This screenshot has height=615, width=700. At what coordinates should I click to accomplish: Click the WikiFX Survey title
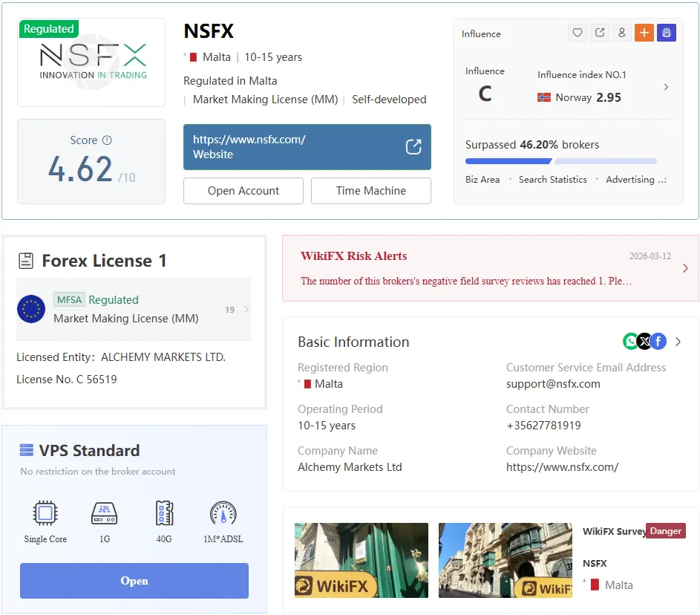pyautogui.click(x=614, y=532)
